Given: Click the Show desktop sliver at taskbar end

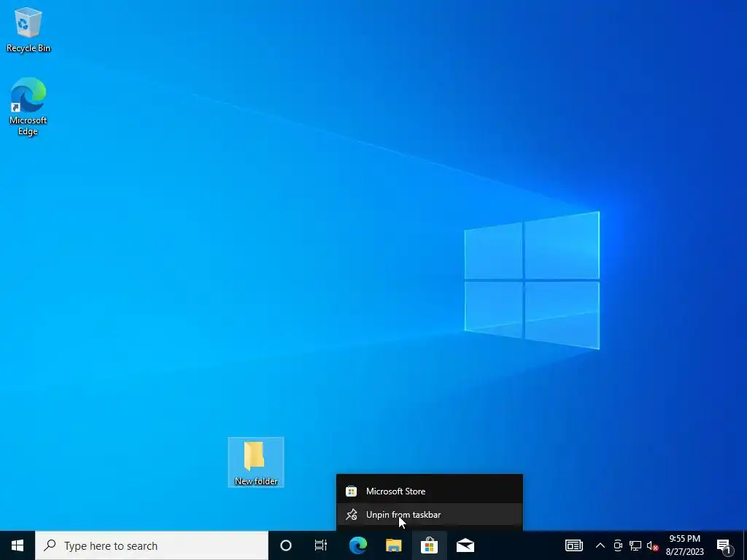Looking at the screenshot, I should click(745, 545).
